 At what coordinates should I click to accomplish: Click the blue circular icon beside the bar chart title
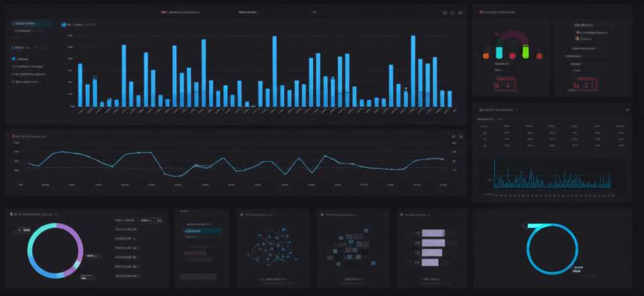[x=64, y=25]
